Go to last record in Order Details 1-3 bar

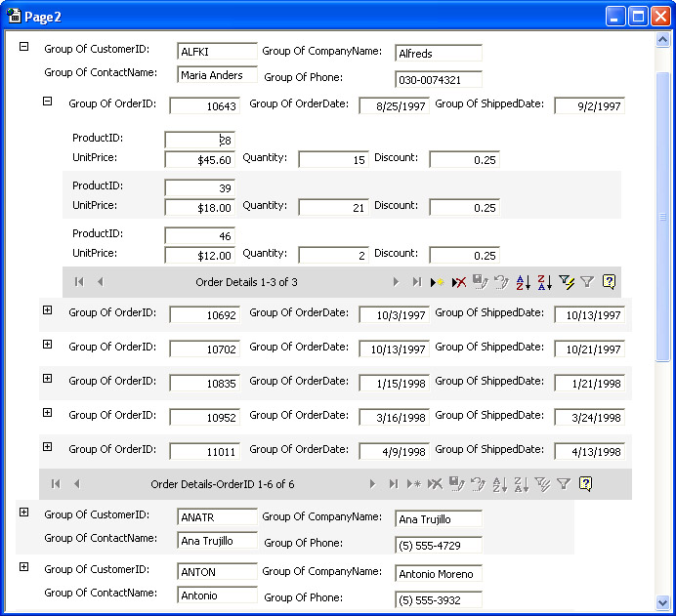tap(416, 282)
